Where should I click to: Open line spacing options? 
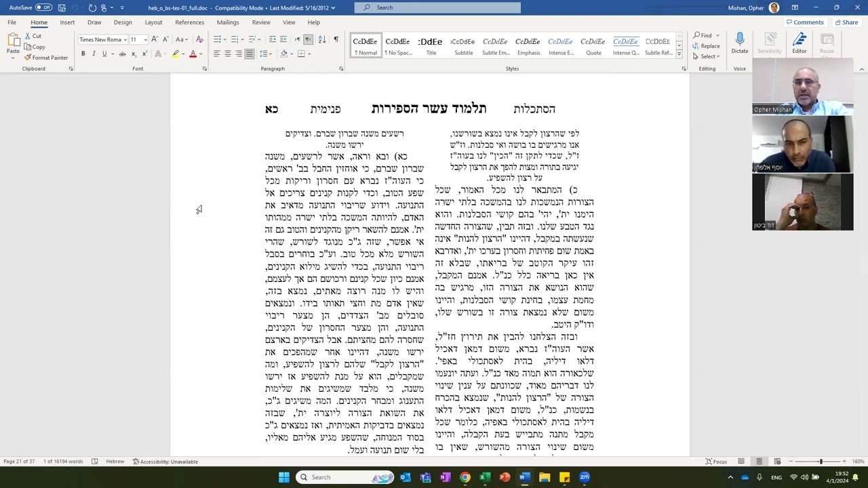point(267,54)
